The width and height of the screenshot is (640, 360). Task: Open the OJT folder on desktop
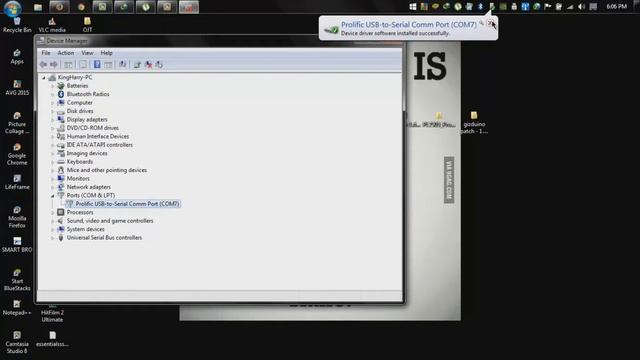coord(87,25)
